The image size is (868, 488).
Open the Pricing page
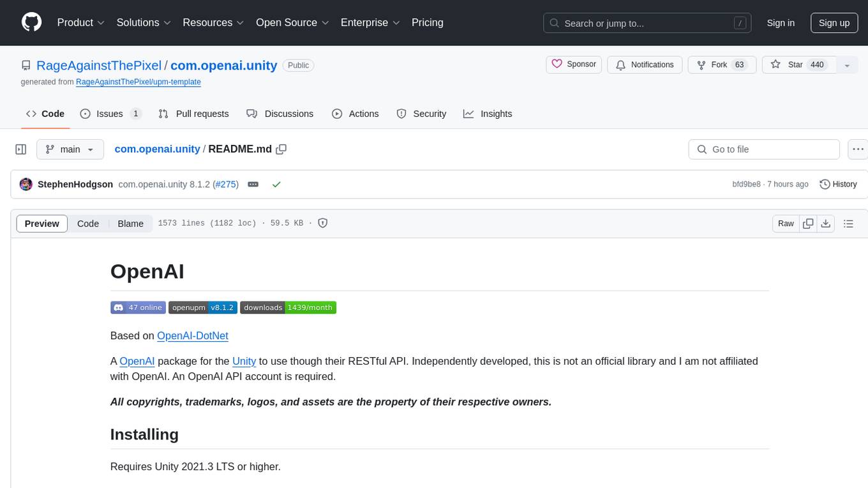point(428,23)
